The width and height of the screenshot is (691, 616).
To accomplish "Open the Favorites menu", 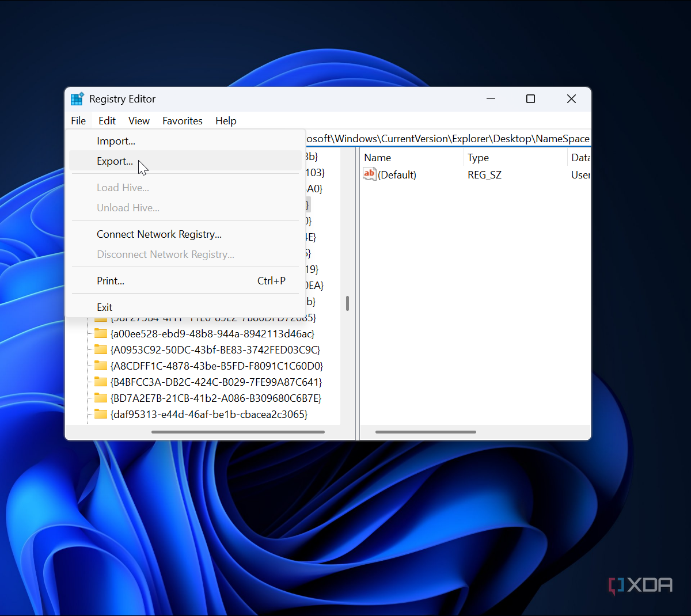I will click(182, 121).
